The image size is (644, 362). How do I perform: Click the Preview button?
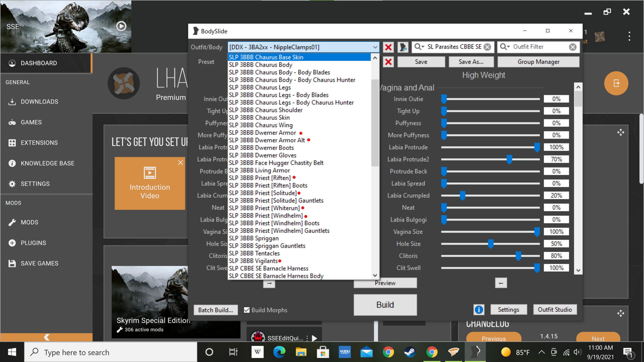[385, 283]
